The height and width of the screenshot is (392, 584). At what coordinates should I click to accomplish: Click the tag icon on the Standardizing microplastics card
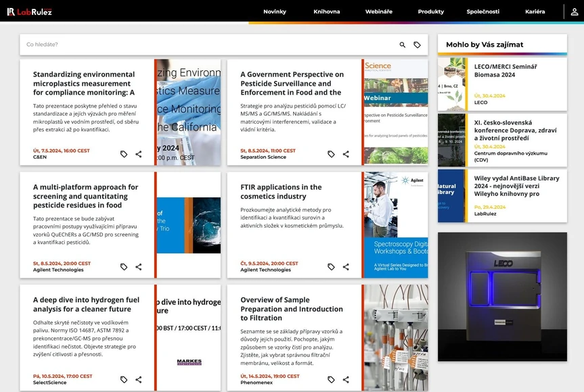point(124,154)
